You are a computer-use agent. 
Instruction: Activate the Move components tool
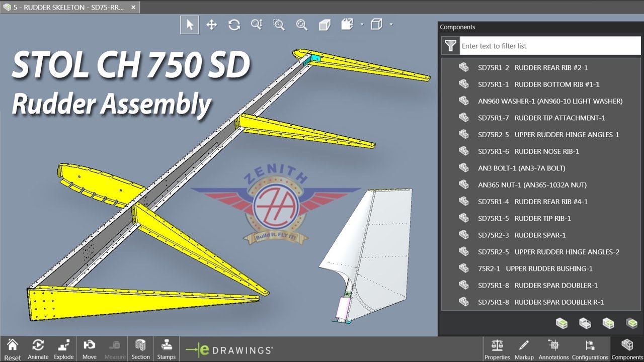point(90,349)
